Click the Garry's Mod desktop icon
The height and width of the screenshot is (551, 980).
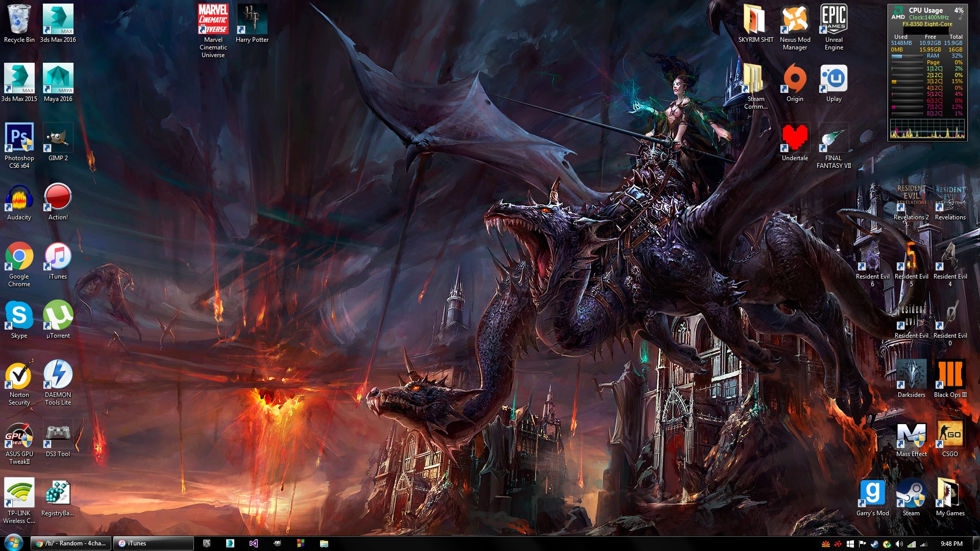coord(873,497)
